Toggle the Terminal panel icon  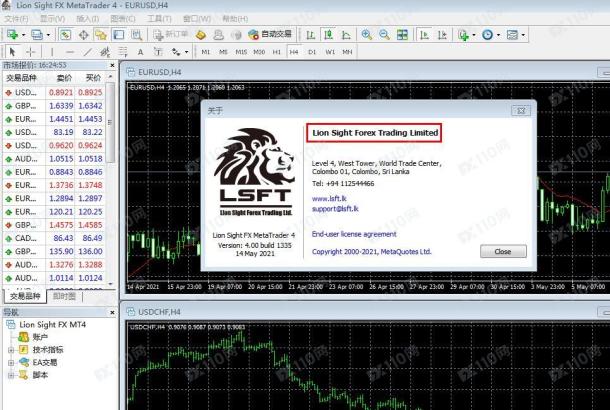pyautogui.click(x=118, y=35)
